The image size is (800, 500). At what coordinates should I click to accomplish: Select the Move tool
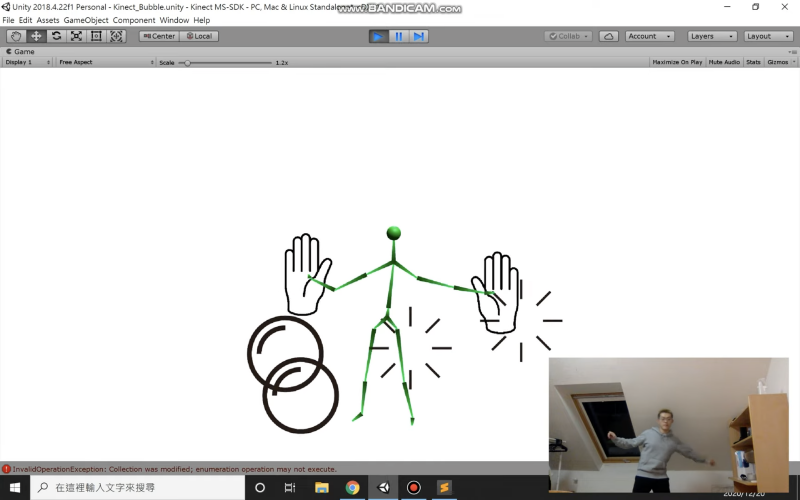coord(36,36)
